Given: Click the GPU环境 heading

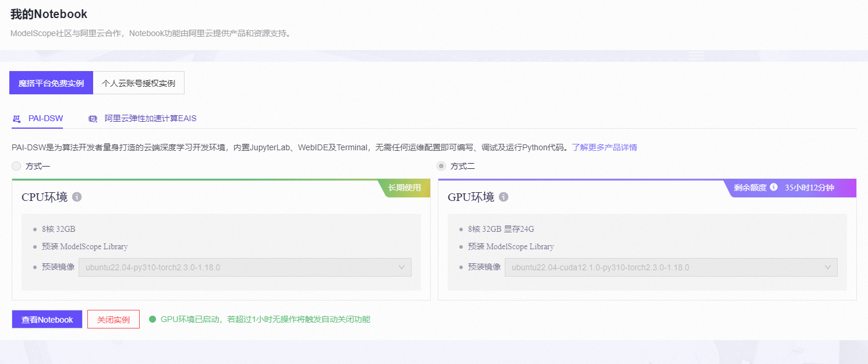Looking at the screenshot, I should 471,197.
